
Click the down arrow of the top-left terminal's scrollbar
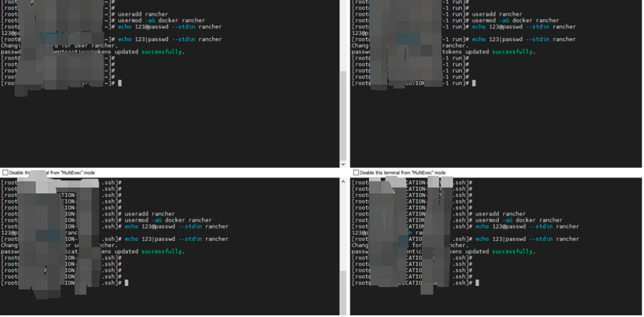pyautogui.click(x=343, y=164)
